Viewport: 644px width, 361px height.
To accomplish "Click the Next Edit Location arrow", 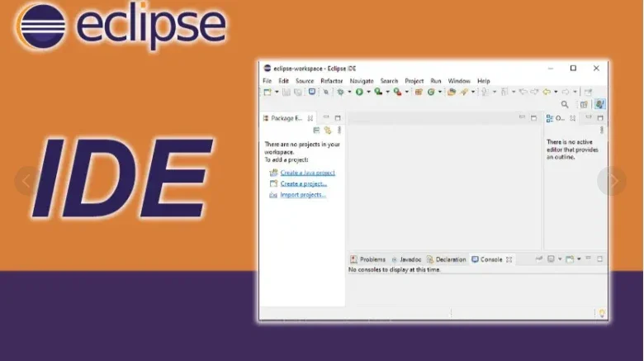I will click(534, 92).
